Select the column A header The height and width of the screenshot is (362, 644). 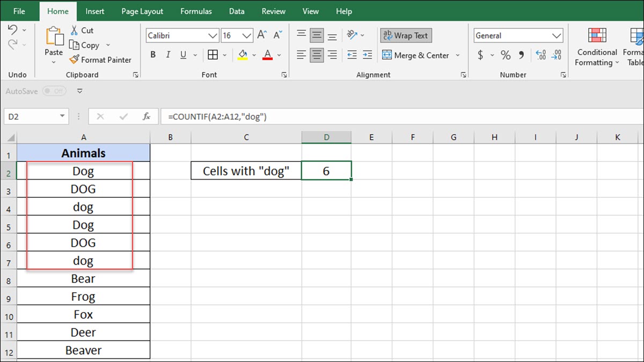pyautogui.click(x=84, y=137)
